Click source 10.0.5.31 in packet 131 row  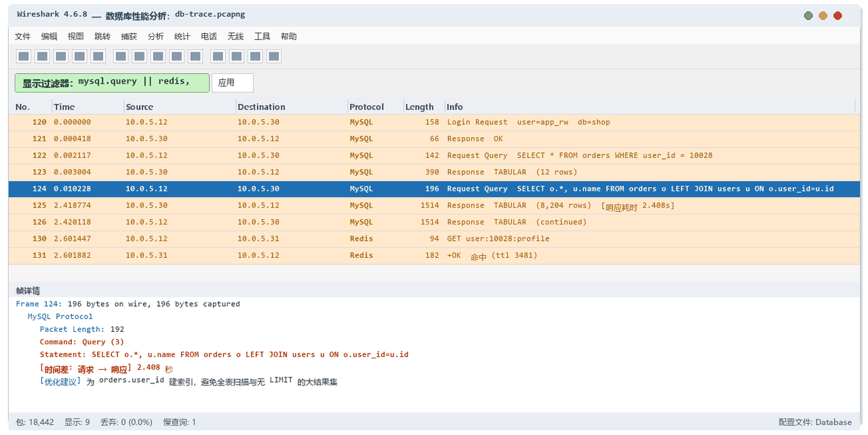click(x=146, y=255)
